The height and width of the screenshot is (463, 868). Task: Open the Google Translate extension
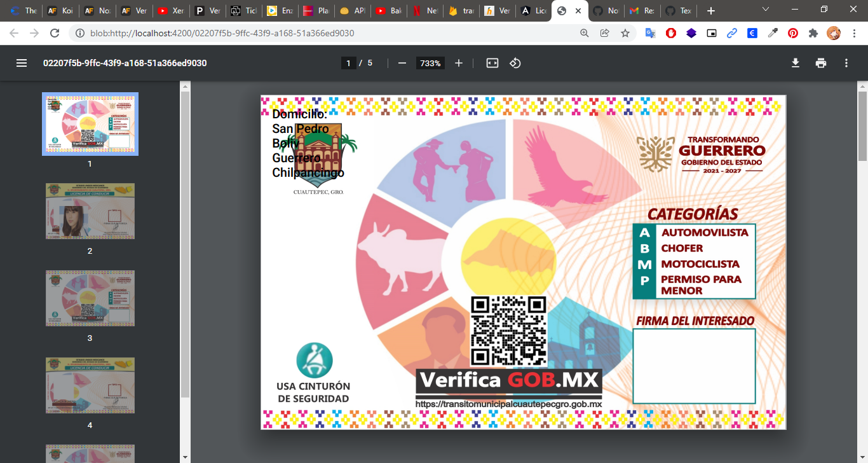tap(650, 33)
